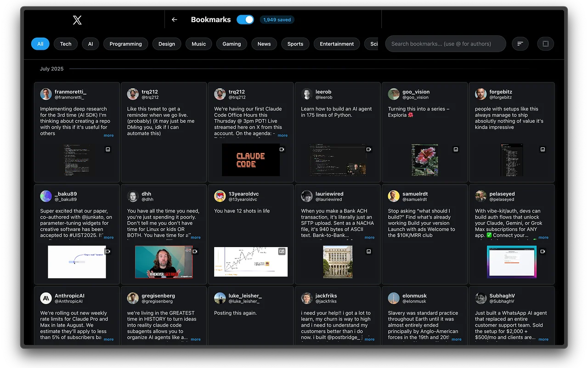Open the sort options icon
The height and width of the screenshot is (368, 588).
coord(520,44)
